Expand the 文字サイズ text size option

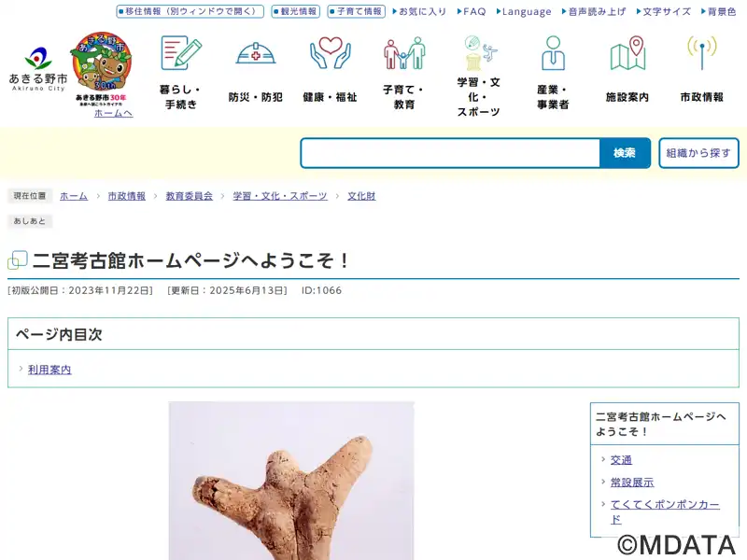coord(663,11)
